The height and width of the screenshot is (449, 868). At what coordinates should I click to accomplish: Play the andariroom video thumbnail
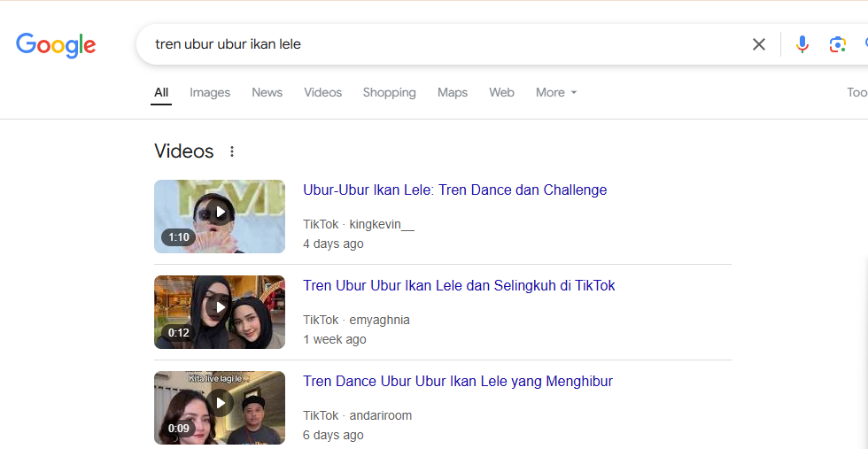220,407
